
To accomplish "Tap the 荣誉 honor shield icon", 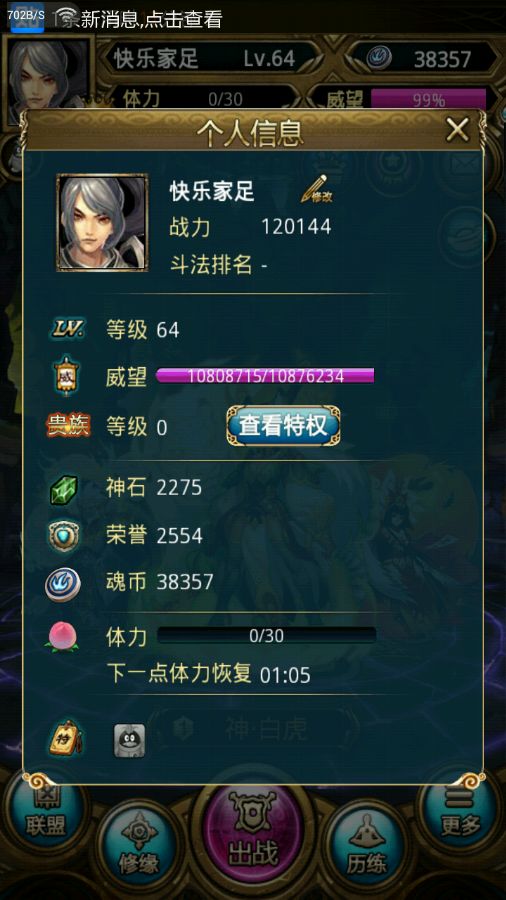I will coord(64,537).
